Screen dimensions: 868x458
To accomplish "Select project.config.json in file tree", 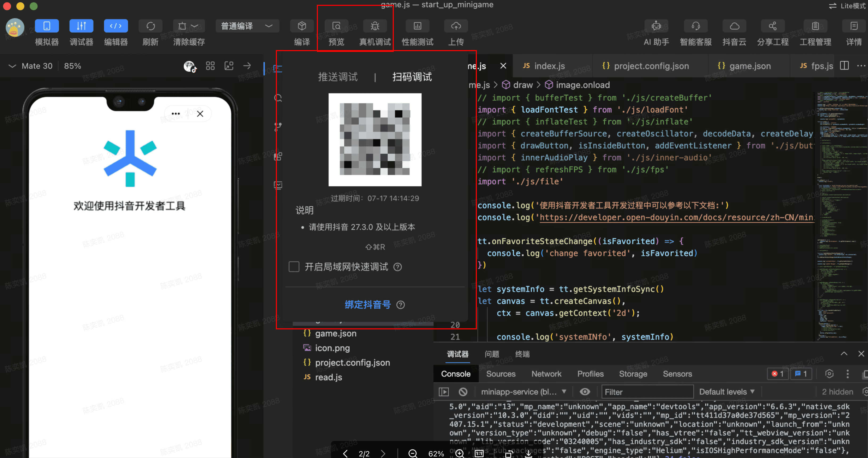I will (x=353, y=363).
